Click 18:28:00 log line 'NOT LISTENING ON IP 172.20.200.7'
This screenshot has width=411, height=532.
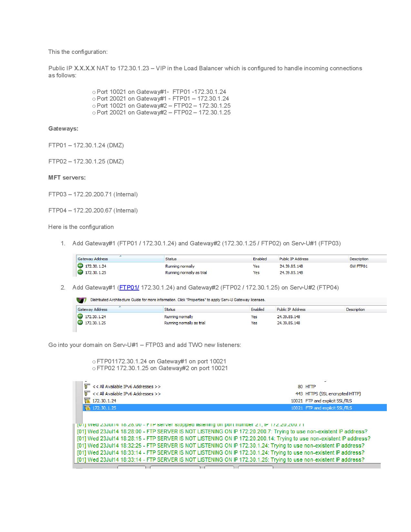point(222,431)
